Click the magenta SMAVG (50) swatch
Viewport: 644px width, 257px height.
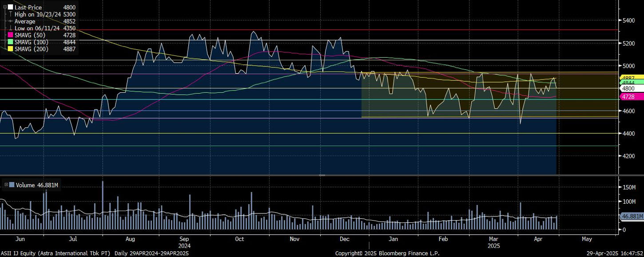pyautogui.click(x=11, y=35)
